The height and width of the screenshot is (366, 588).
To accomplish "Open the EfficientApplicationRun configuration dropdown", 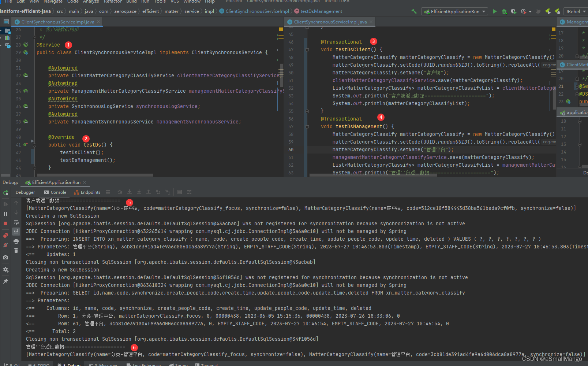I will 454,11.
